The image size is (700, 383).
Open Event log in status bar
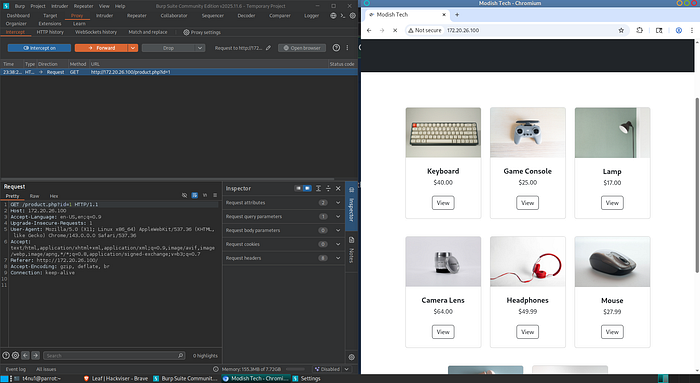point(16,369)
